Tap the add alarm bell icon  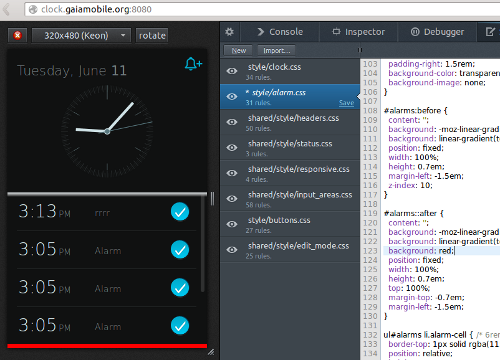click(193, 64)
